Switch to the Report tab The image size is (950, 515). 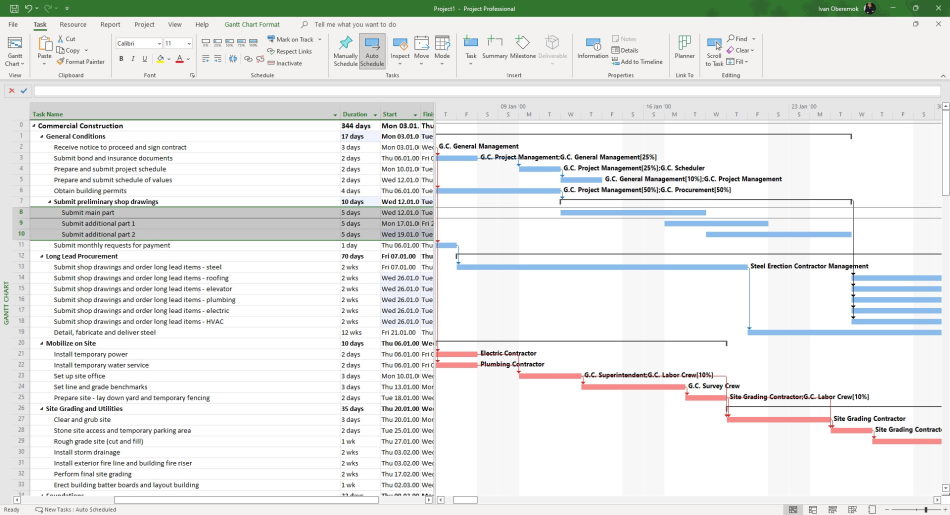click(x=110, y=24)
